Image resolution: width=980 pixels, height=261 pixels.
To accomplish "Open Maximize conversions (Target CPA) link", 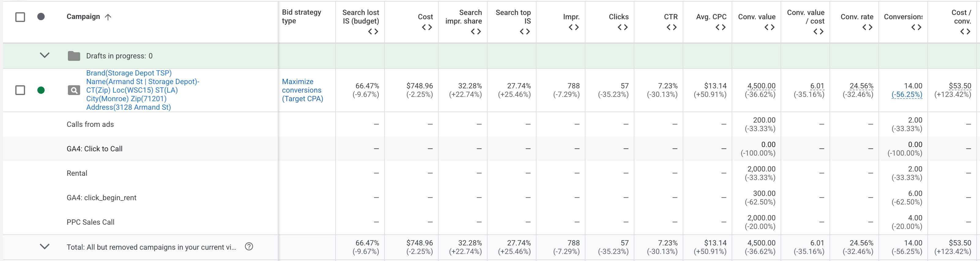I will click(302, 90).
